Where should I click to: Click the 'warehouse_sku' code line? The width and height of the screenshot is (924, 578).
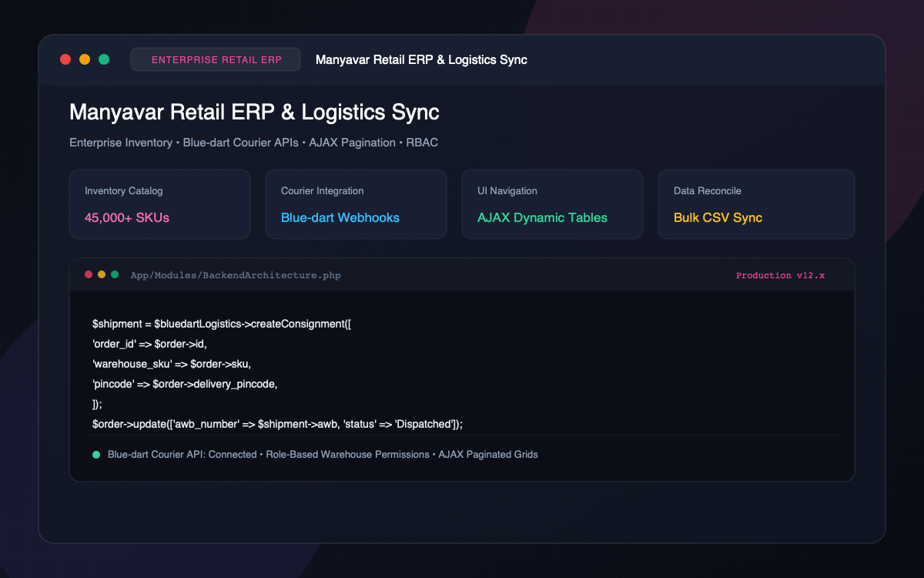[x=172, y=364]
